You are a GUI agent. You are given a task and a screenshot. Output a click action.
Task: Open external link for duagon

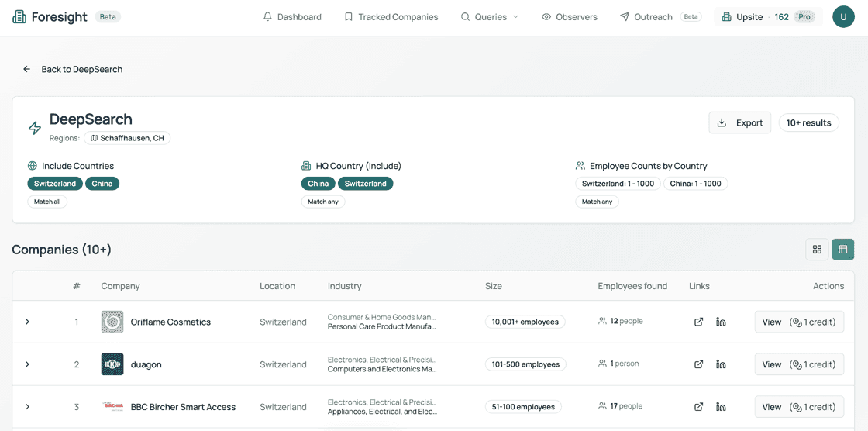pyautogui.click(x=698, y=364)
